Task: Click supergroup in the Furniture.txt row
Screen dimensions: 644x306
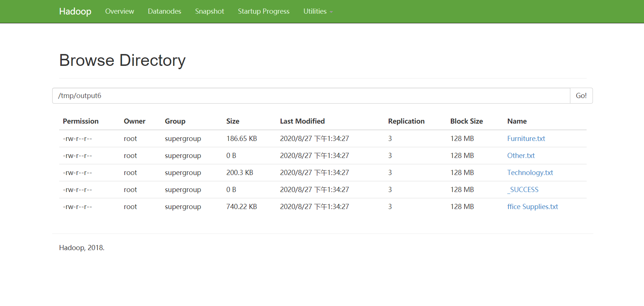Action: (183, 139)
